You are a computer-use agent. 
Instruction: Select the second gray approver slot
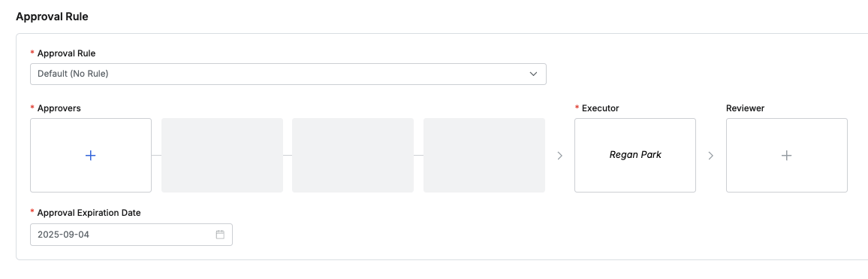coord(222,156)
